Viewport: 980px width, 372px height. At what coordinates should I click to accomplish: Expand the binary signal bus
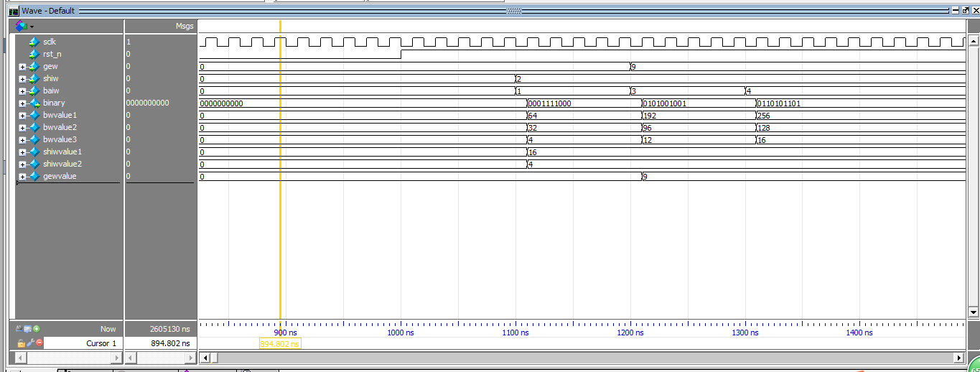(x=22, y=103)
